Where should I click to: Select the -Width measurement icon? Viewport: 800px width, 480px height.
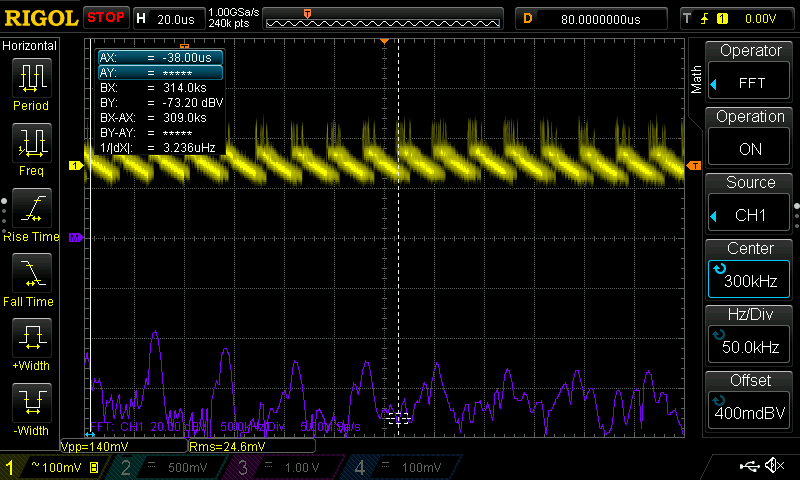click(30, 409)
